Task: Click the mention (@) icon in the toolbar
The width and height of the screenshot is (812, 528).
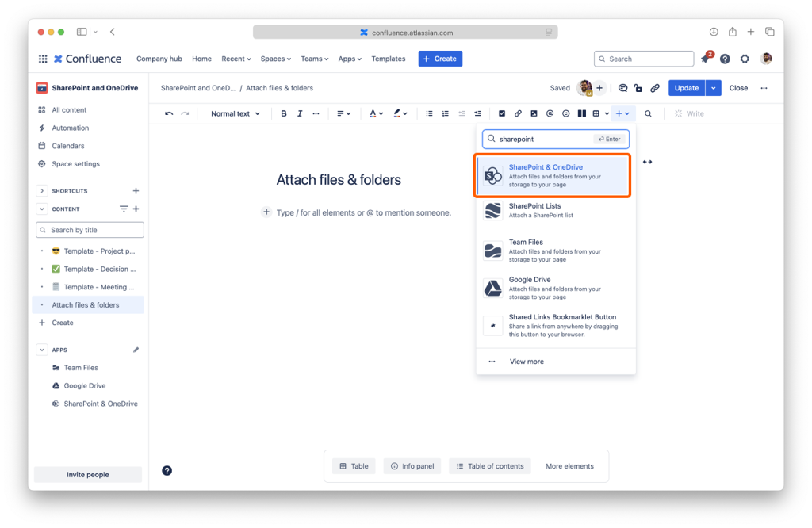Action: [x=550, y=114]
